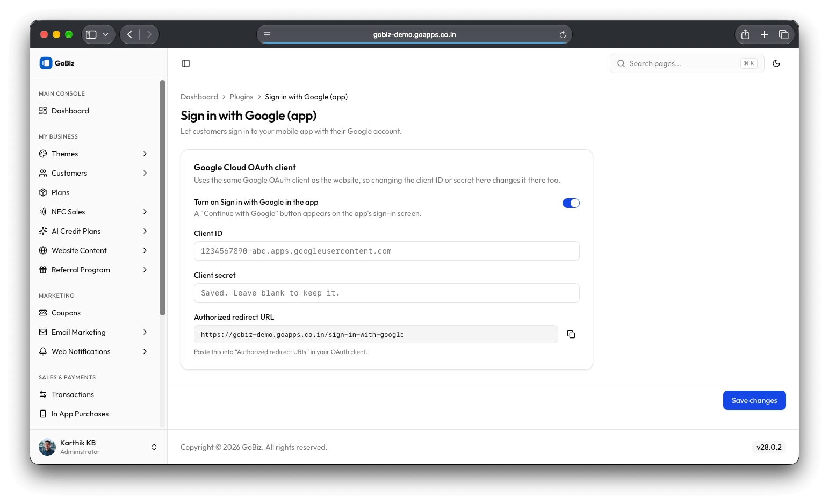
Task: Open the browser share menu
Action: coord(745,35)
